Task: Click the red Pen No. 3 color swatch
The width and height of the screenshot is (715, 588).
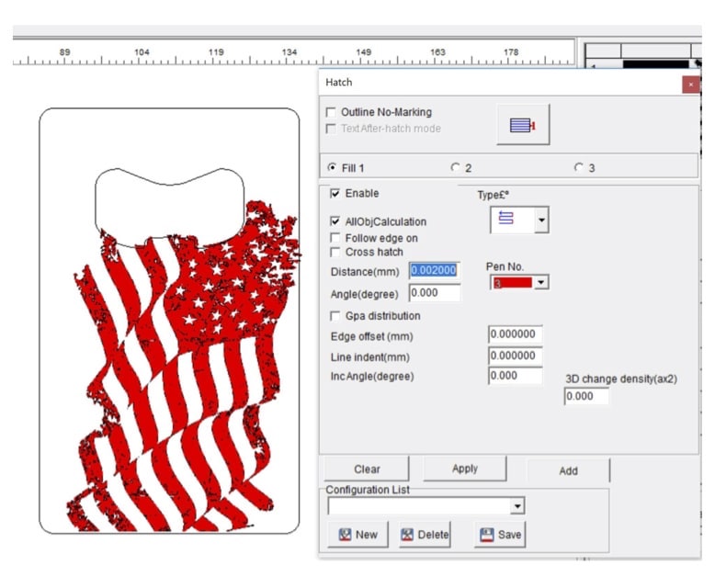Action: [512, 283]
